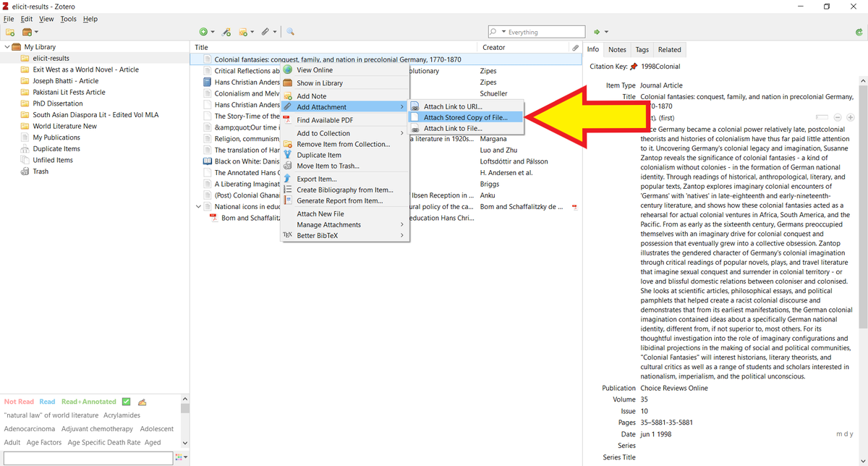Collapse the My Library tree
The image size is (868, 466).
click(6, 46)
